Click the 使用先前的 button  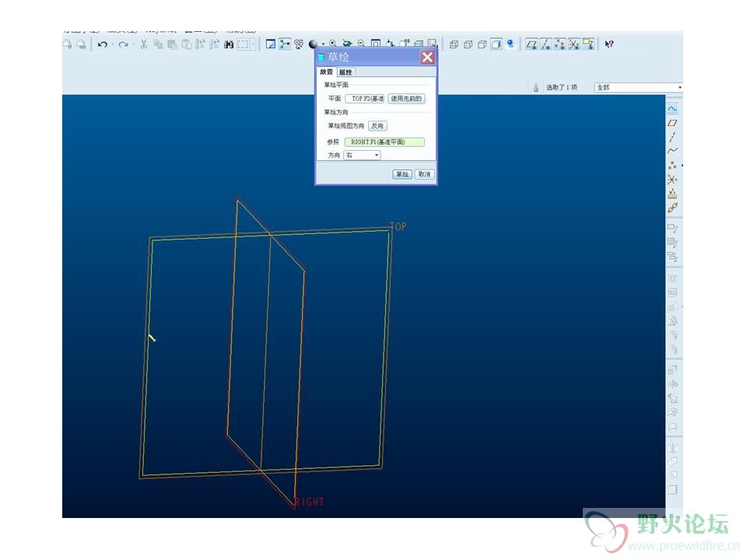(406, 99)
